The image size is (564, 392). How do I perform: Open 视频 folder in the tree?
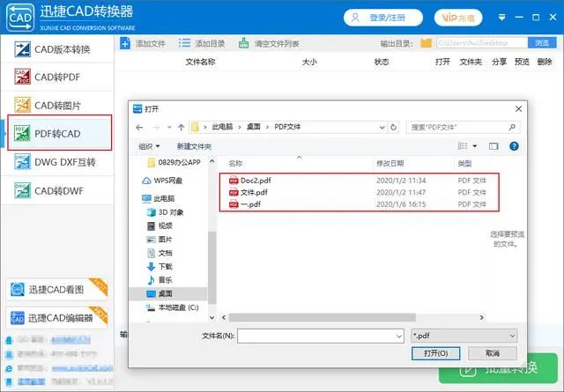pyautogui.click(x=160, y=226)
